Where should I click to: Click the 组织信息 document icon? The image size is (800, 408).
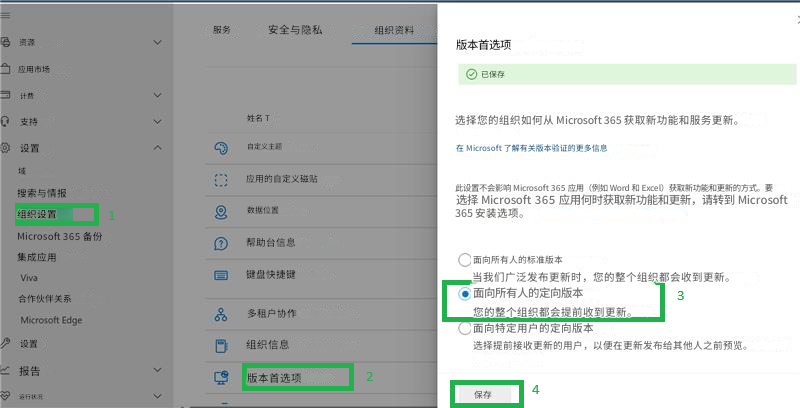click(221, 346)
